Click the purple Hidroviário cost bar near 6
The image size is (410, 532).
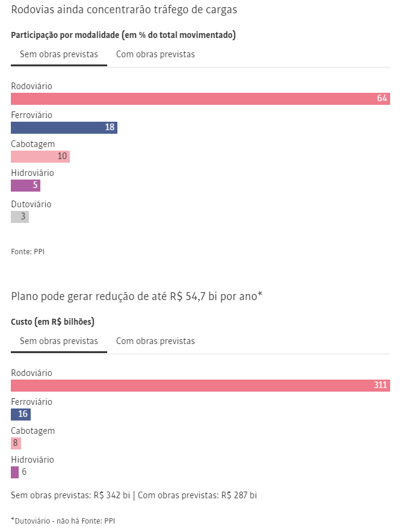[14, 472]
